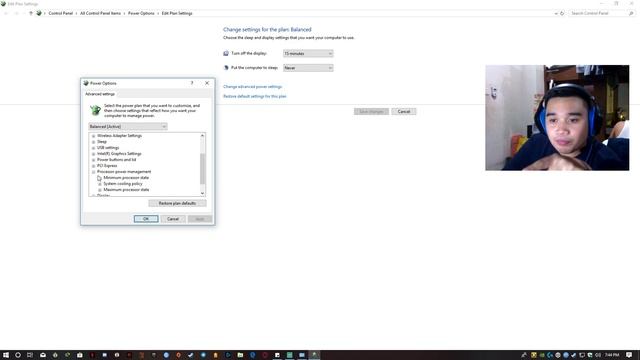This screenshot has height=360, width=640.
Task: Open Change advanced power settings link
Action: click(253, 87)
